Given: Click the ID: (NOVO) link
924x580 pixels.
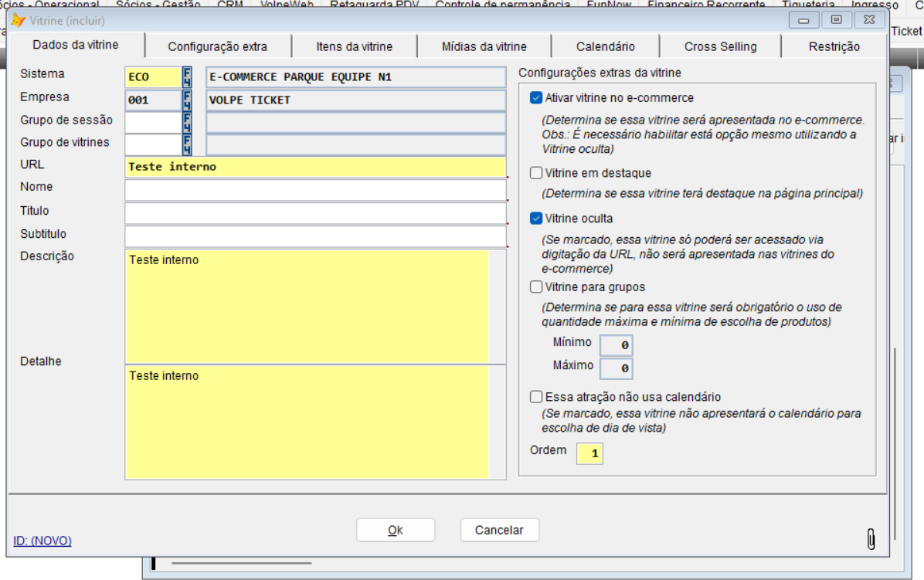Looking at the screenshot, I should tap(42, 541).
